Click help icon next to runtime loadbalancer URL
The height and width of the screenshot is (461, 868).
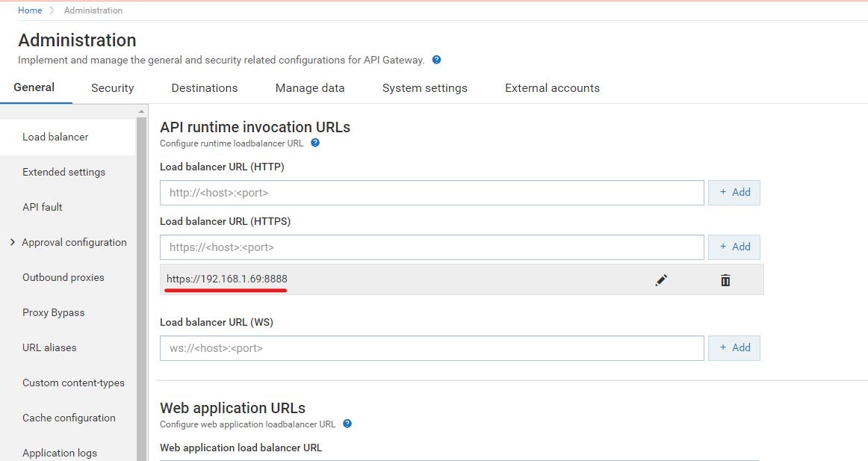tap(315, 143)
